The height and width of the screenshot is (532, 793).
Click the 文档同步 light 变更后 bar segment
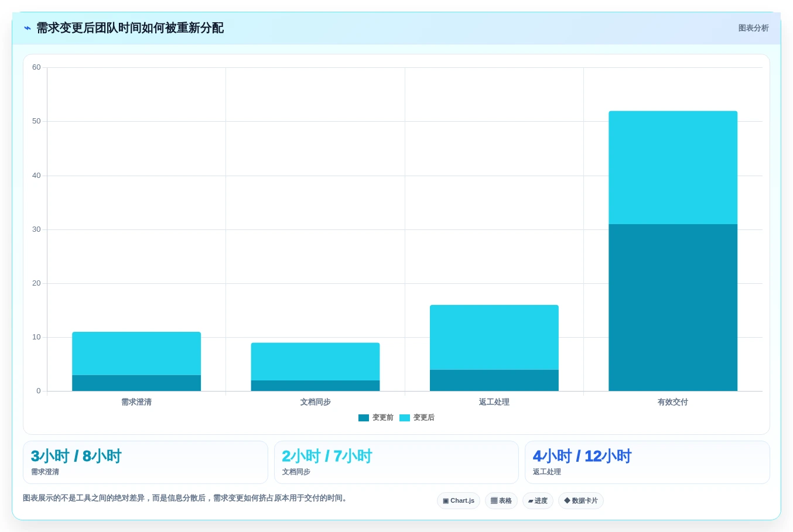[315, 362]
